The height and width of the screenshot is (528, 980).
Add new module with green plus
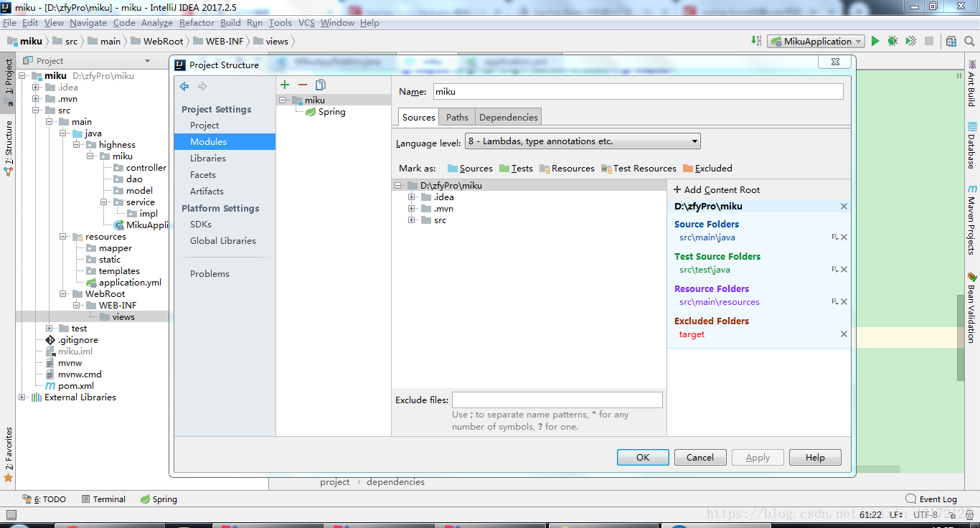pos(285,85)
